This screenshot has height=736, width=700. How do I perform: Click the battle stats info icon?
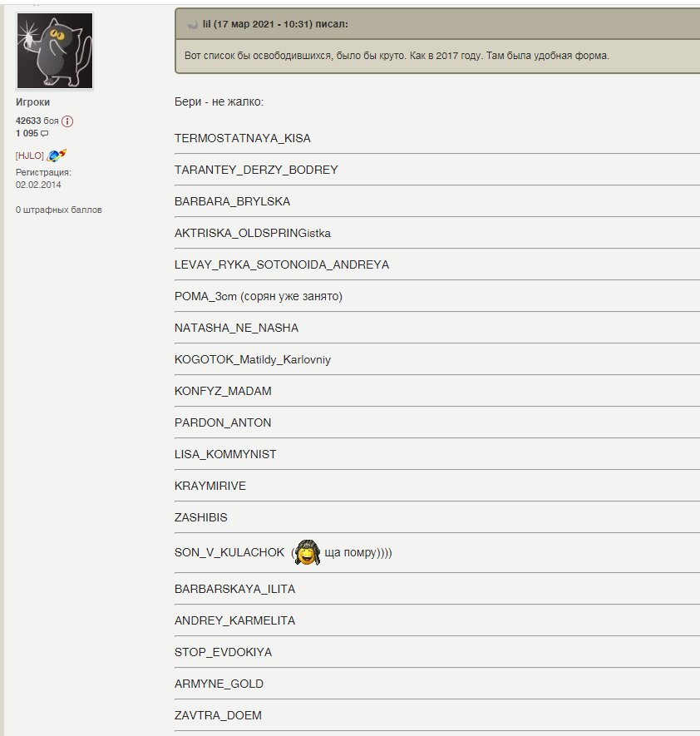(67, 121)
